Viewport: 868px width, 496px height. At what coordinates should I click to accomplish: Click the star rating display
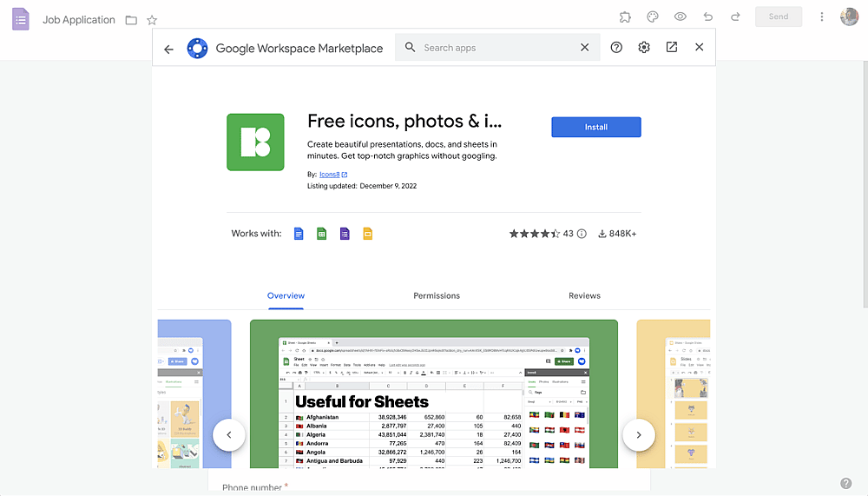(x=535, y=234)
